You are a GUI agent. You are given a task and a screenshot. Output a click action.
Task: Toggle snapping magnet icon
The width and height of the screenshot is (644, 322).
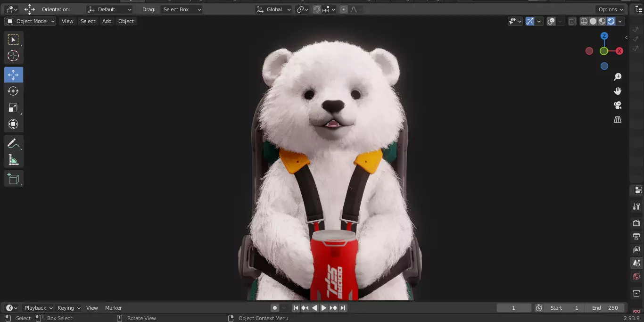pos(317,9)
